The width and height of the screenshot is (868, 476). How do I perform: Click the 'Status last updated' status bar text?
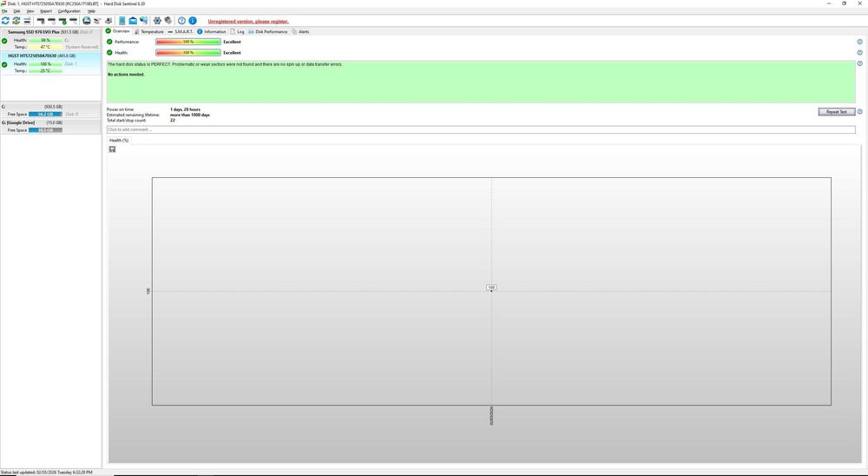tap(47, 473)
